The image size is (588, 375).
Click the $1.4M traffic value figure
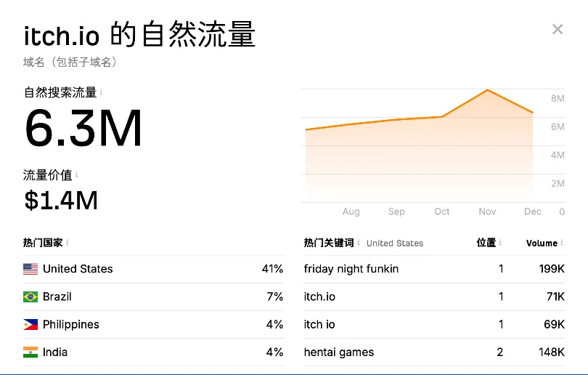[x=61, y=200]
